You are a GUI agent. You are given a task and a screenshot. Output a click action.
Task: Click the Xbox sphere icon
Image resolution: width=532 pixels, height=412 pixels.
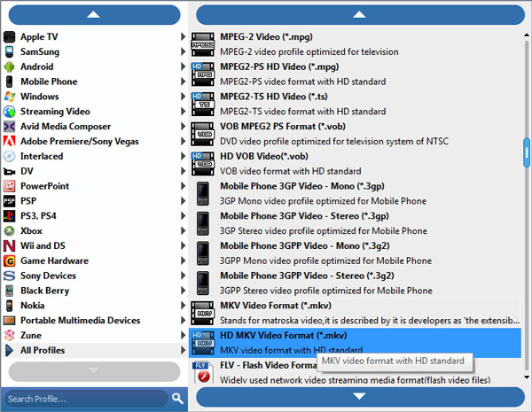[9, 231]
